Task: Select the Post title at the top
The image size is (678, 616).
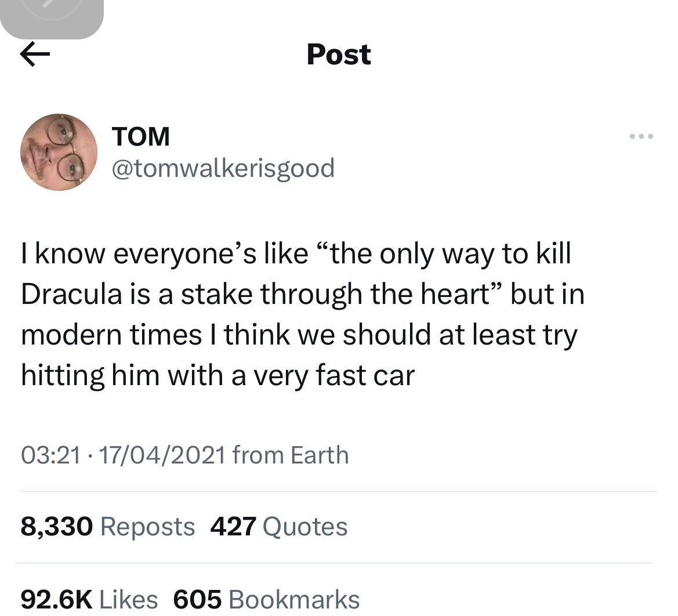Action: coord(338,54)
